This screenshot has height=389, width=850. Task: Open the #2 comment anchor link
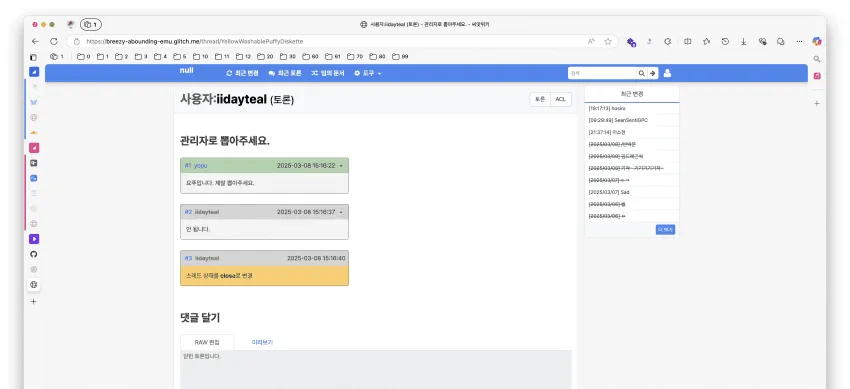pyautogui.click(x=188, y=212)
